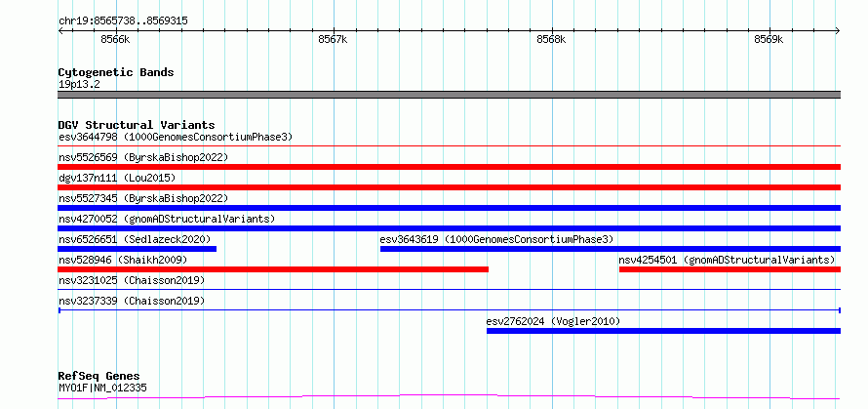Open the nsv3231025 (Chaisson2019) label
Image resolution: width=868 pixels, height=409 pixels.
[x=132, y=280]
